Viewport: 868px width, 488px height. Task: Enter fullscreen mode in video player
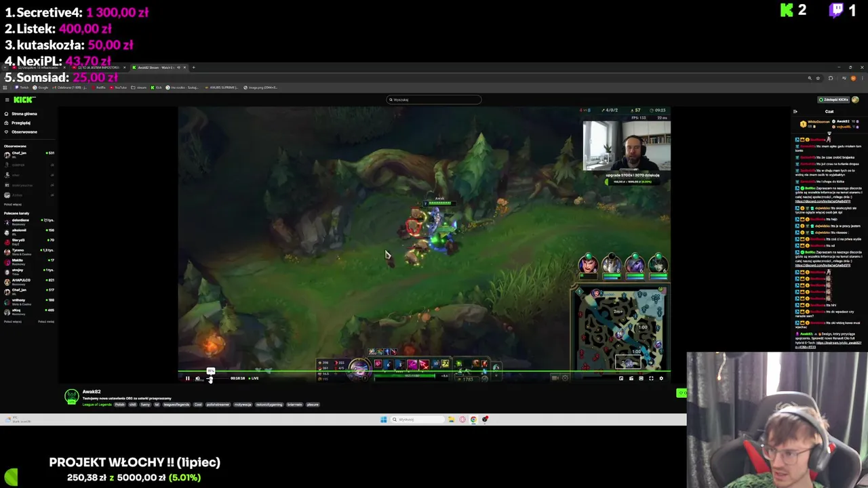click(651, 378)
